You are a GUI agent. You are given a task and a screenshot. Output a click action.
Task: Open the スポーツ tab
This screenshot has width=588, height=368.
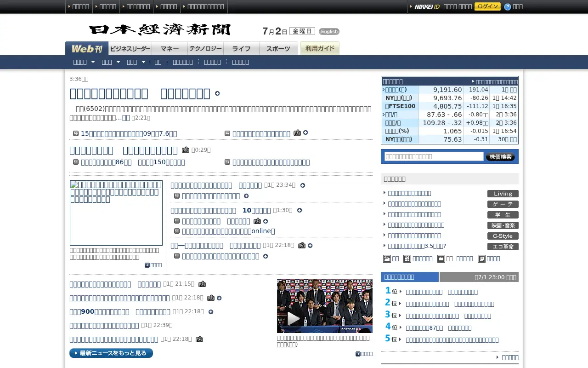278,48
